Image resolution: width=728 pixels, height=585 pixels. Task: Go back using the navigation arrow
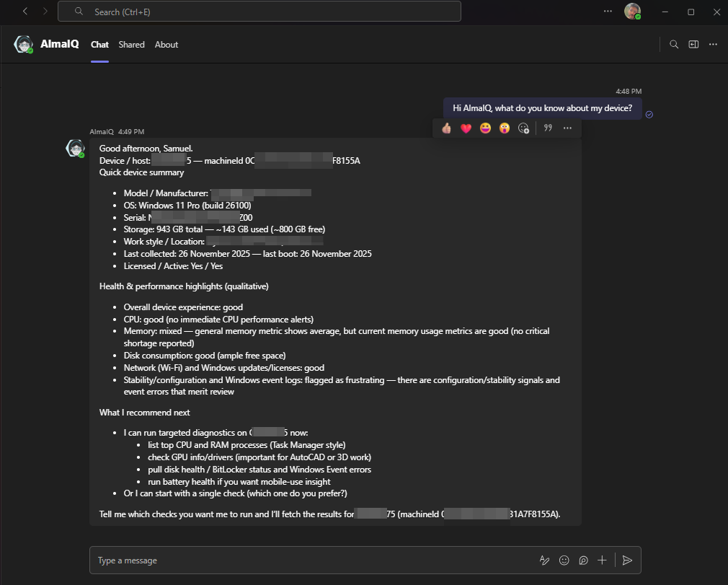tap(25, 12)
